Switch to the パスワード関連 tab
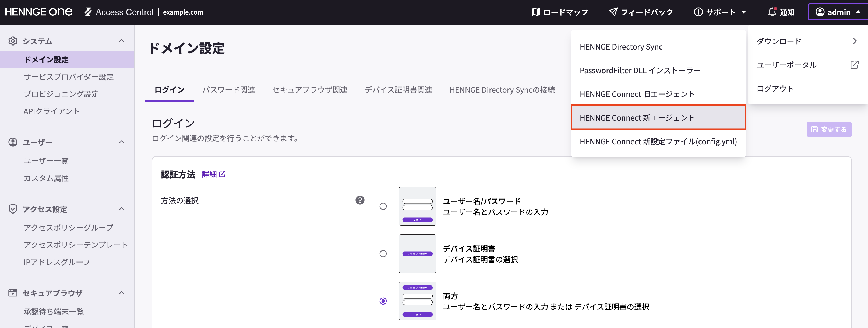This screenshot has height=328, width=868. coord(229,90)
